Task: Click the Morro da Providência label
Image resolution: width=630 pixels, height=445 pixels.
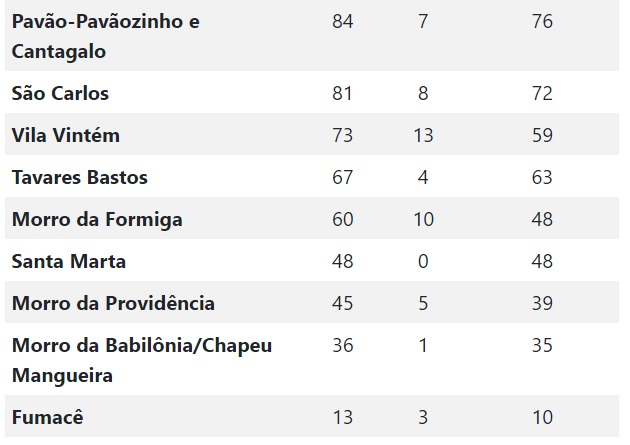Action: click(113, 303)
